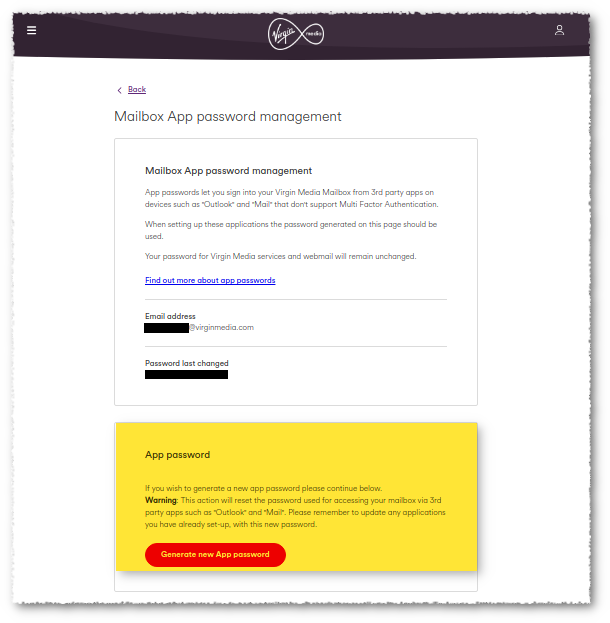Select the redacted @virginmedia.com email value

pos(199,328)
